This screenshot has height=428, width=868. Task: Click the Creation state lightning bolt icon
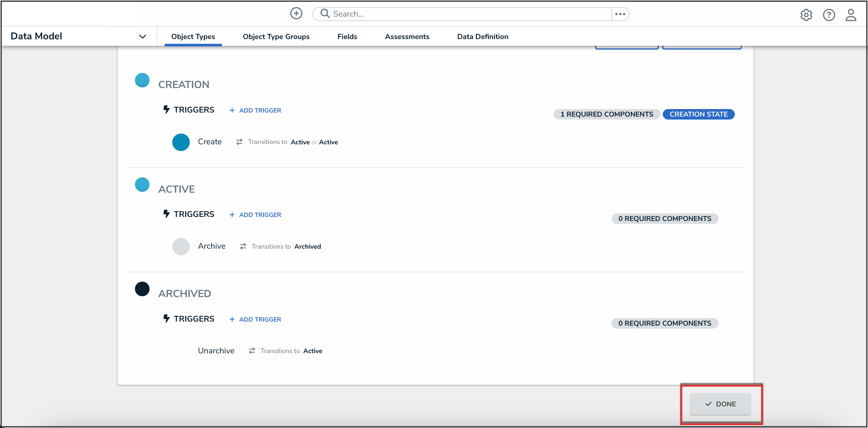pos(166,110)
